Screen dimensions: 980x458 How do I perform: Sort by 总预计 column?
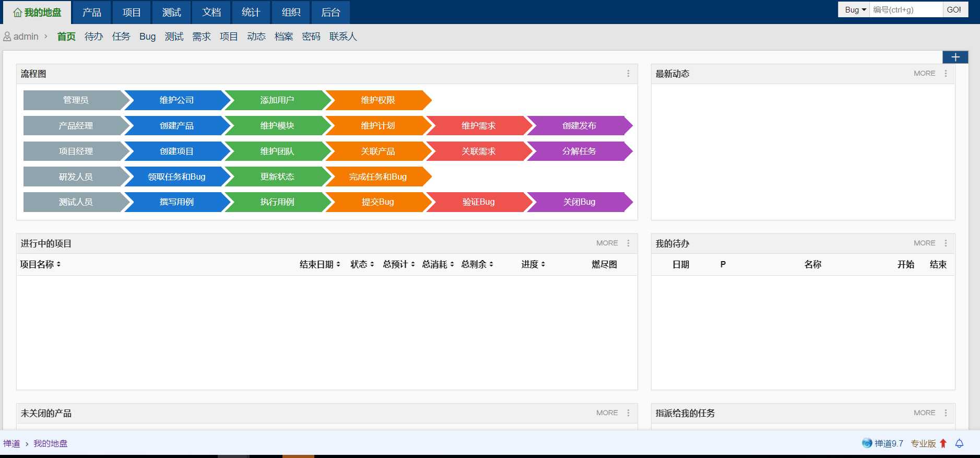[398, 264]
